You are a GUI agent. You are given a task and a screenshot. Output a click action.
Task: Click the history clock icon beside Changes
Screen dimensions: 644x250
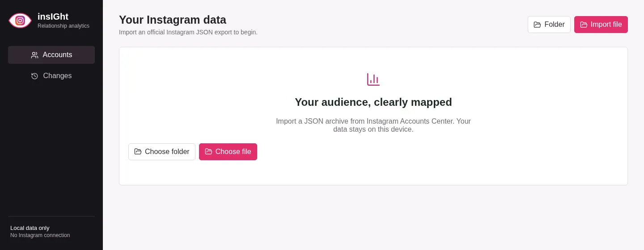[35, 76]
